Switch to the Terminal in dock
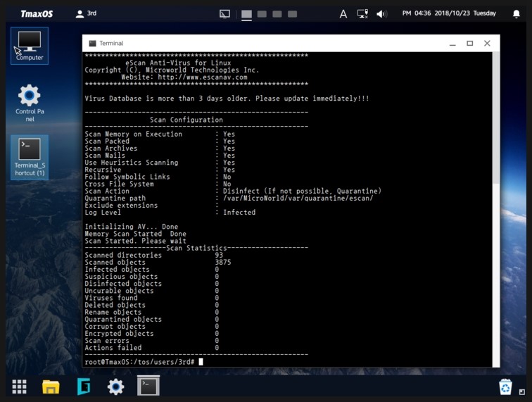Screen dimensions: 532x402 pyautogui.click(x=148, y=386)
